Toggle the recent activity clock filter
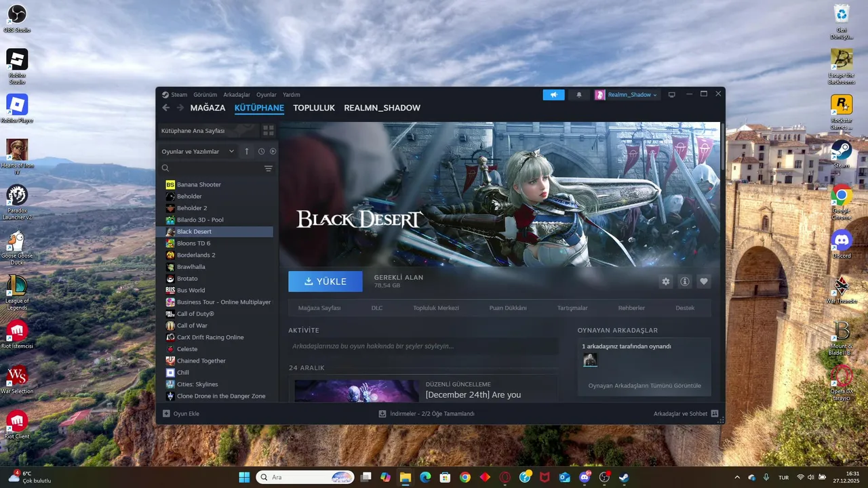 pyautogui.click(x=261, y=151)
